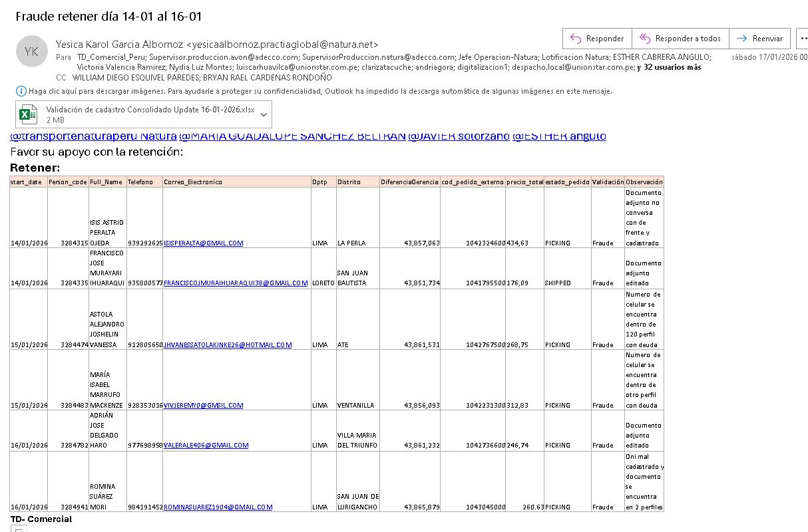Click Responder a todos button
Viewport: 808px width, 532px height.
pyautogui.click(x=680, y=39)
